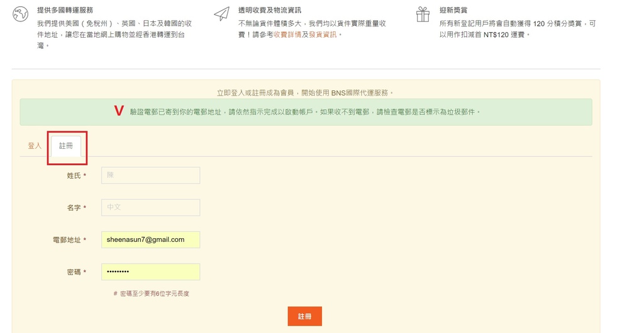Open the 發貨資訊 link
644x333 pixels.
[x=323, y=35]
